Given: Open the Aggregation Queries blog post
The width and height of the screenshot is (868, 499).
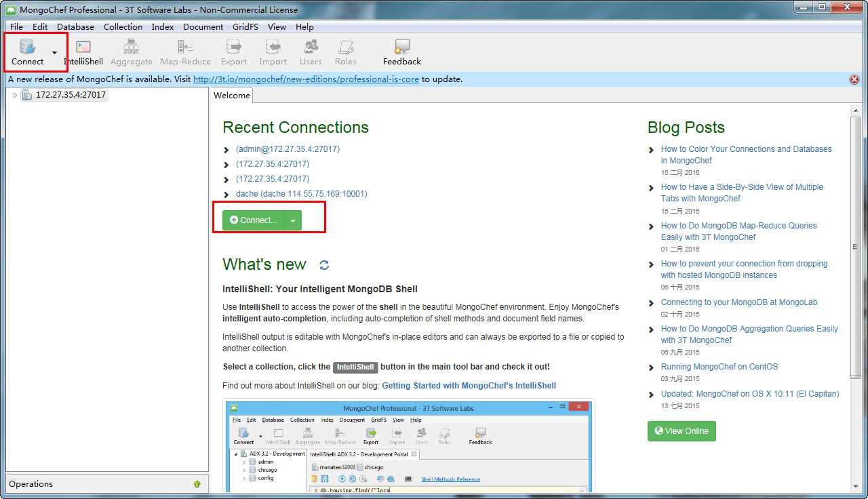Looking at the screenshot, I should pyautogui.click(x=749, y=334).
